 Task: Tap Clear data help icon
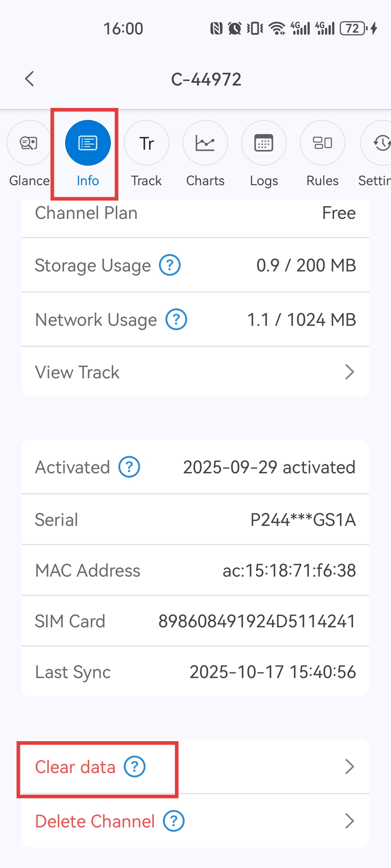[135, 767]
